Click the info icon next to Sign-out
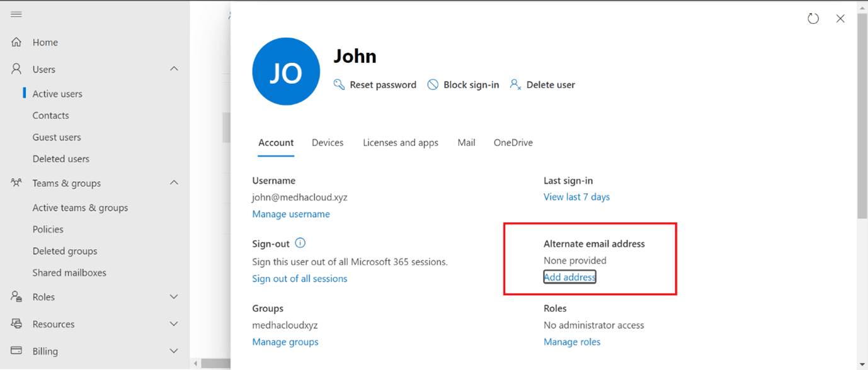The width and height of the screenshot is (868, 370). click(x=300, y=243)
